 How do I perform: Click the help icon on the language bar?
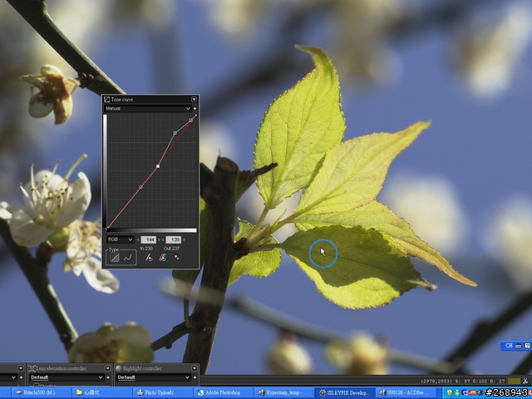click(x=527, y=346)
